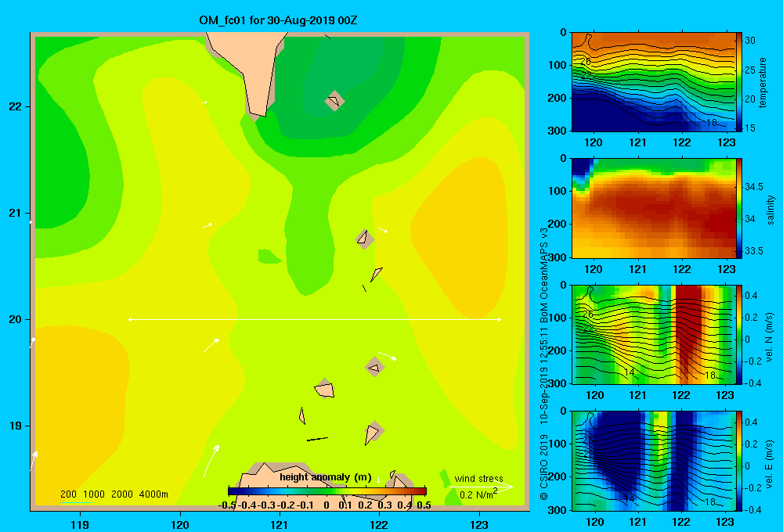Click the "wind stress" legend label
783x532 pixels.
click(x=479, y=479)
